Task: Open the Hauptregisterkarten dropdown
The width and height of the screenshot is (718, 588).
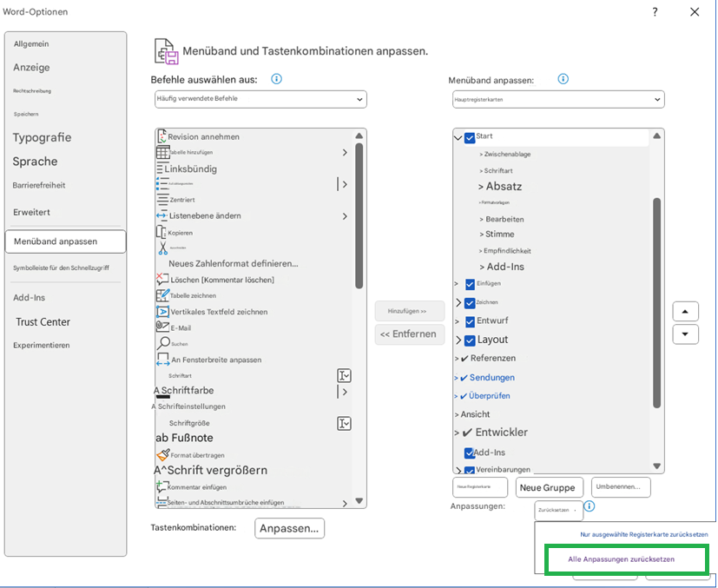Action: tap(558, 99)
